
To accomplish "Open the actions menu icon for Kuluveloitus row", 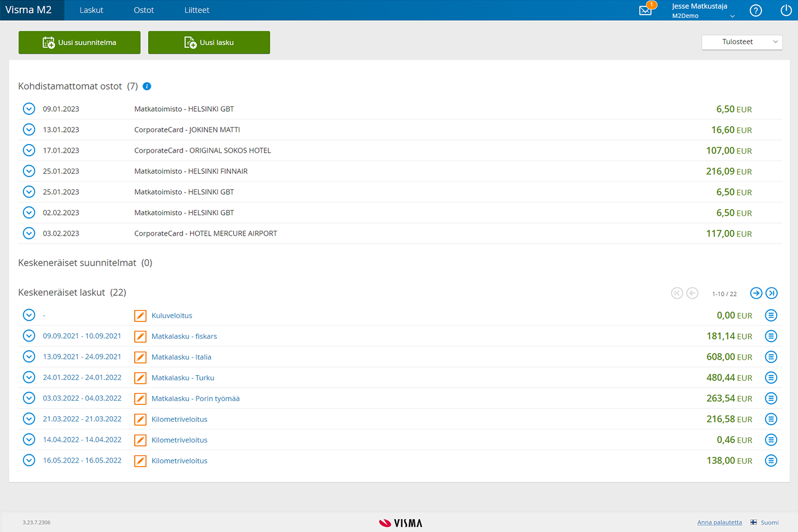I will [x=771, y=315].
